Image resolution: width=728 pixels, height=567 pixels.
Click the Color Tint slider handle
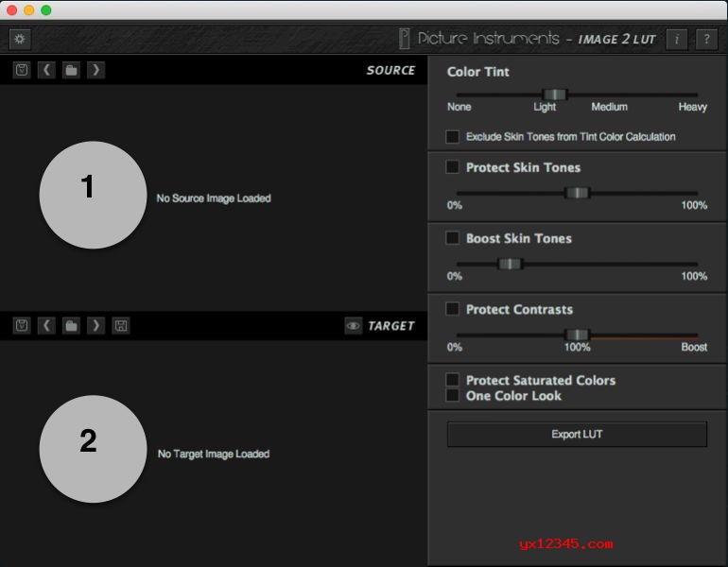[554, 94]
